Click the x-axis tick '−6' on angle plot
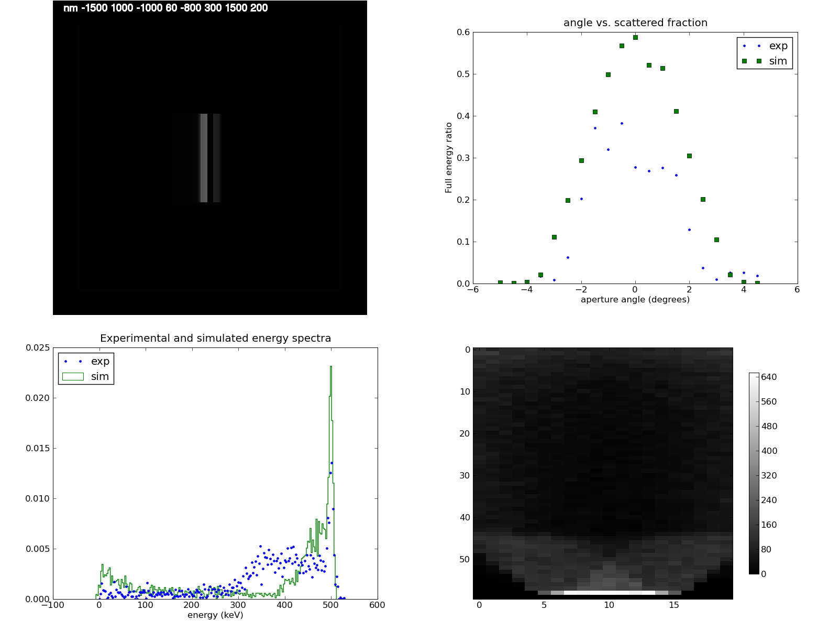This screenshot has height=631, width=840. point(473,290)
